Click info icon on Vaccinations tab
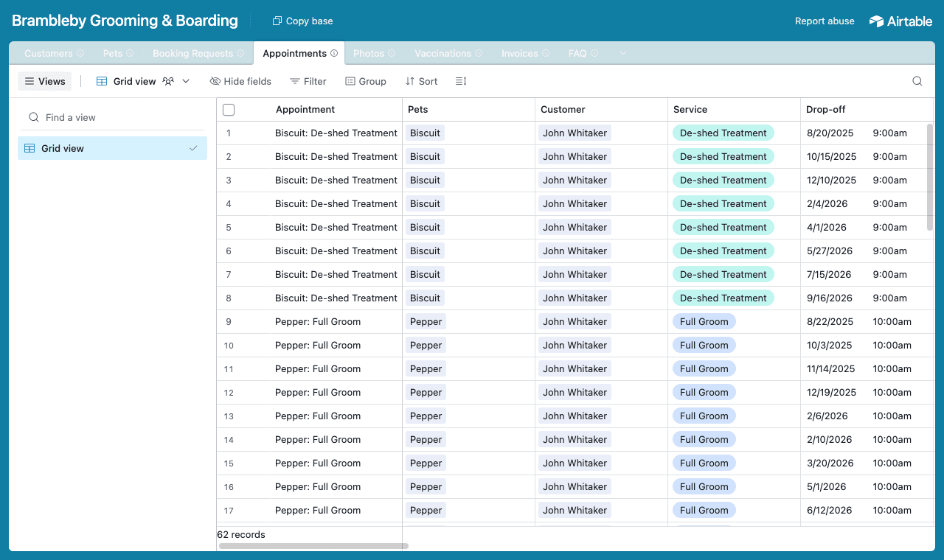 point(479,54)
